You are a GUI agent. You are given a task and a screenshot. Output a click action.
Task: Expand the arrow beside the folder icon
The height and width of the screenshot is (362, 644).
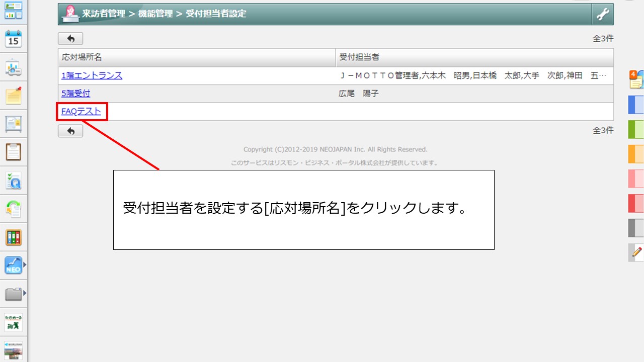pyautogui.click(x=24, y=293)
